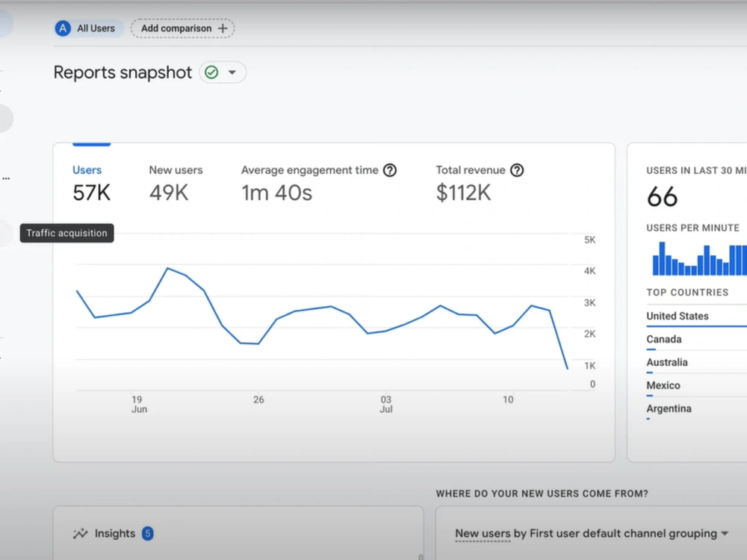Select the New users metric tab
This screenshot has width=747, height=560.
point(176,184)
